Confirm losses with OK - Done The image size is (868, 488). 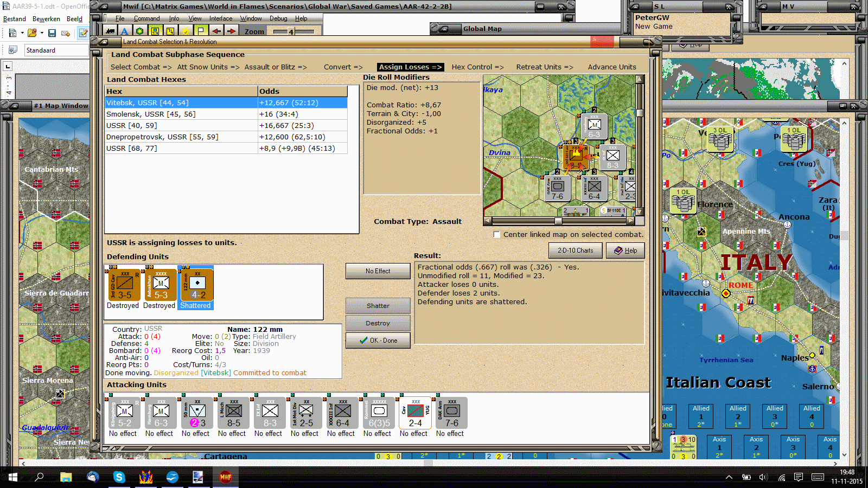pyautogui.click(x=378, y=341)
